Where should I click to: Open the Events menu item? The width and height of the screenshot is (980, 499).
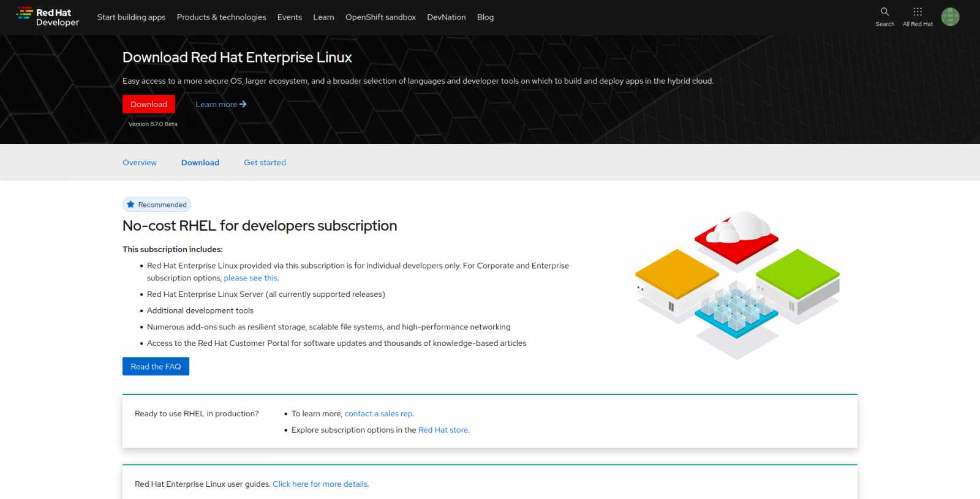coord(289,17)
